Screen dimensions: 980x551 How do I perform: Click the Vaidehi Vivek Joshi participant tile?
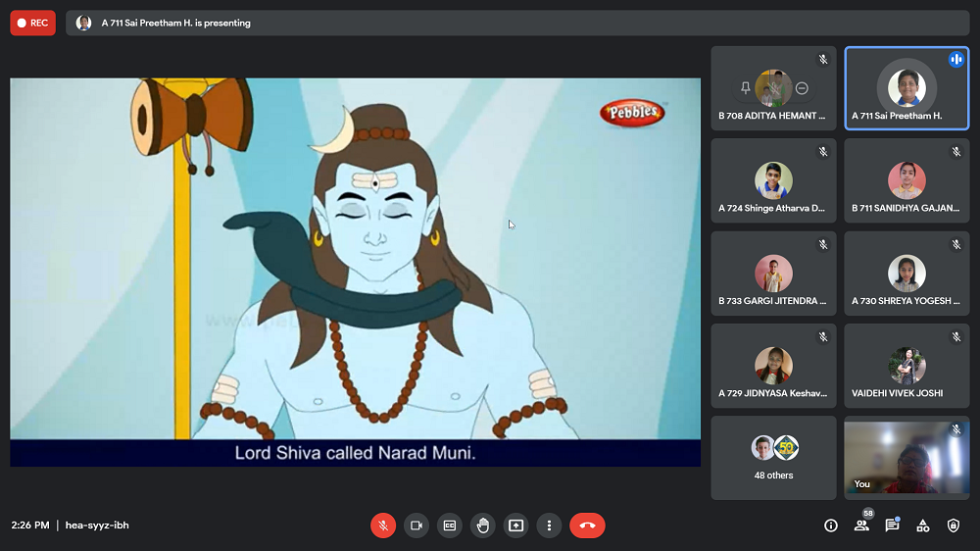[906, 367]
